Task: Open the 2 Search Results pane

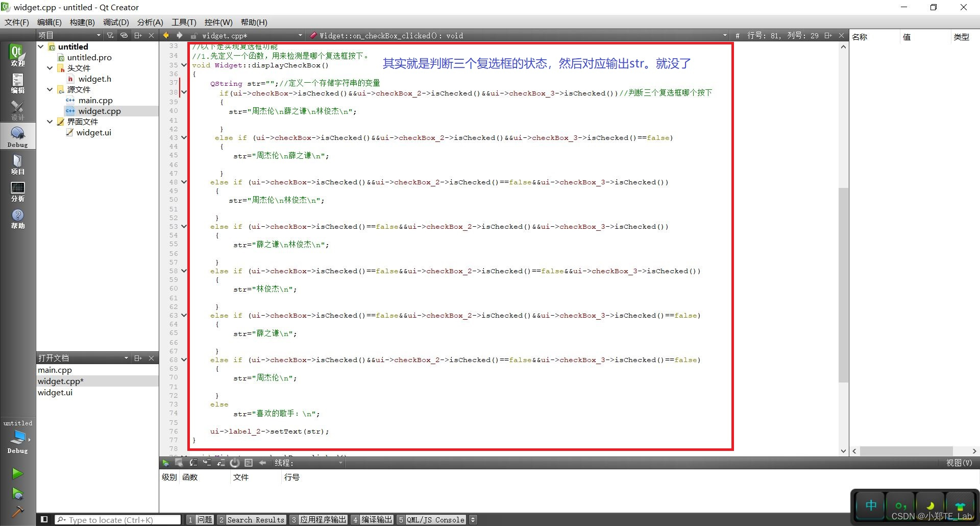Action: pyautogui.click(x=252, y=519)
